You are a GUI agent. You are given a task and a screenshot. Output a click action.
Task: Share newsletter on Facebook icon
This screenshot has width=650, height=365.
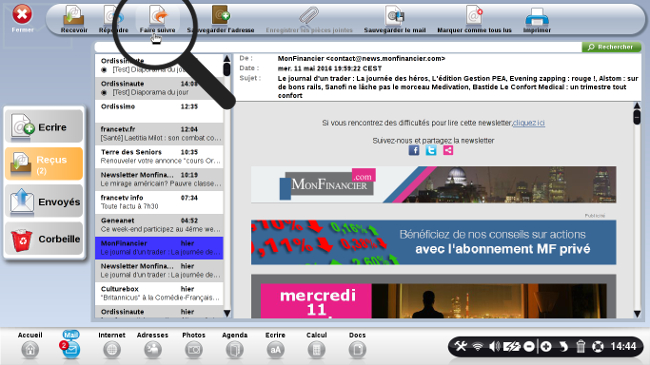[414, 150]
